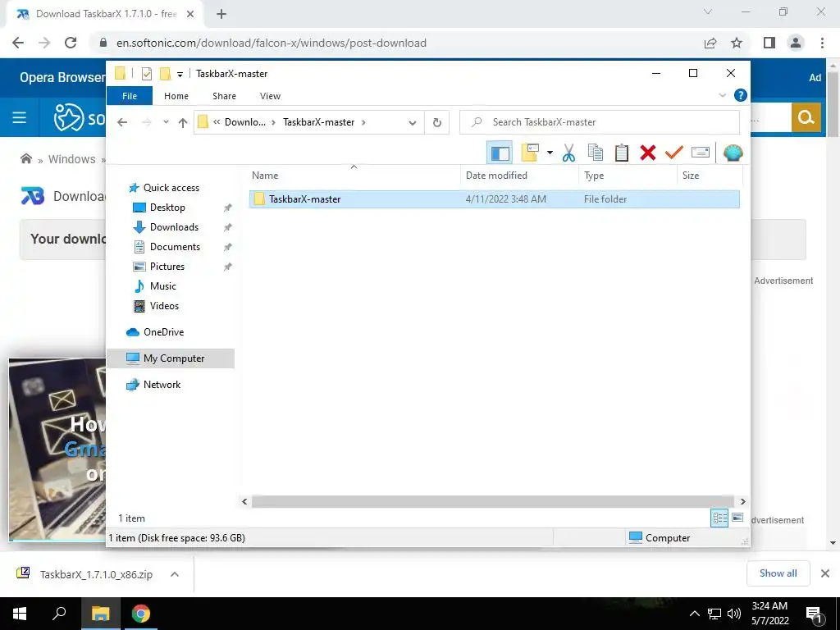Image resolution: width=840 pixels, height=630 pixels.
Task: Go up one folder level
Action: [x=183, y=122]
